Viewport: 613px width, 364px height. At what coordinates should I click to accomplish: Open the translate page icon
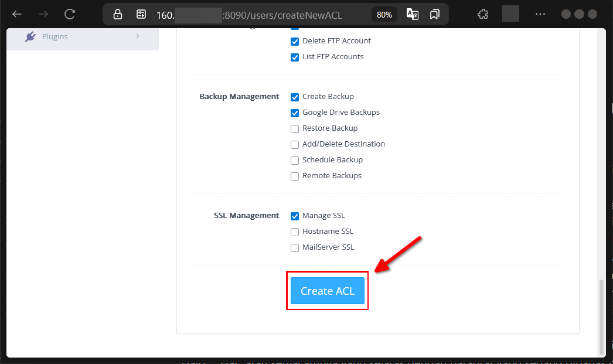click(413, 15)
